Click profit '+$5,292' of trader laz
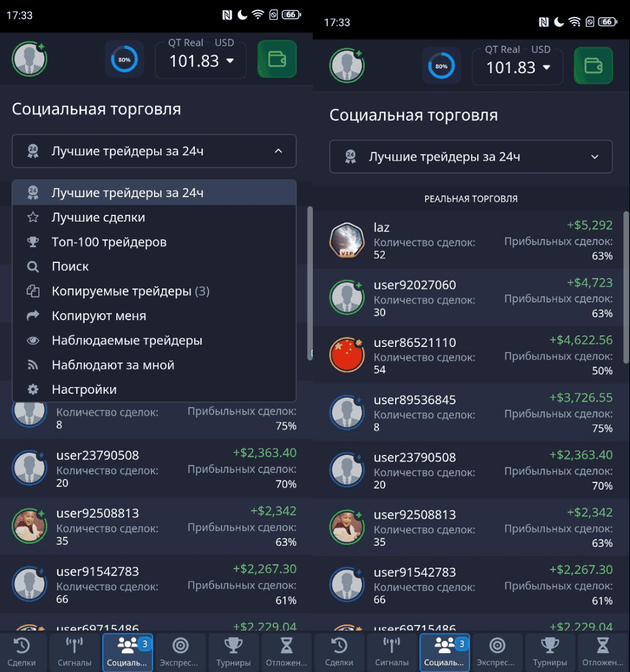 point(590,225)
